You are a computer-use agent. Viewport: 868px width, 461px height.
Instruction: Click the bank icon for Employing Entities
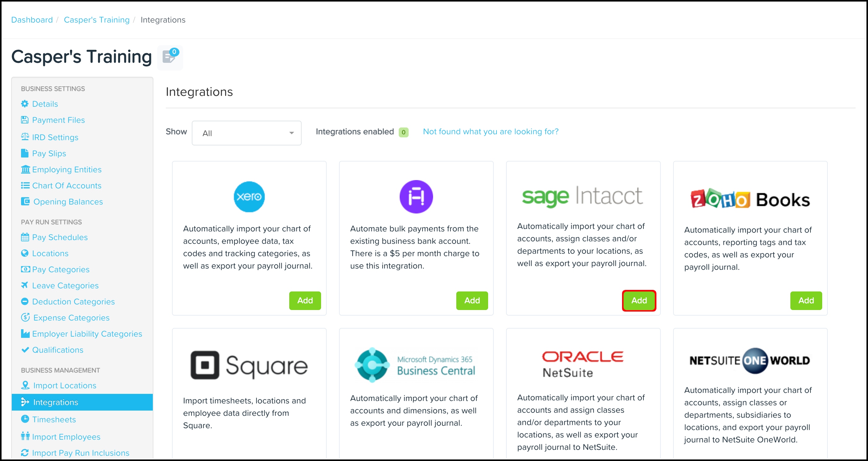(25, 169)
